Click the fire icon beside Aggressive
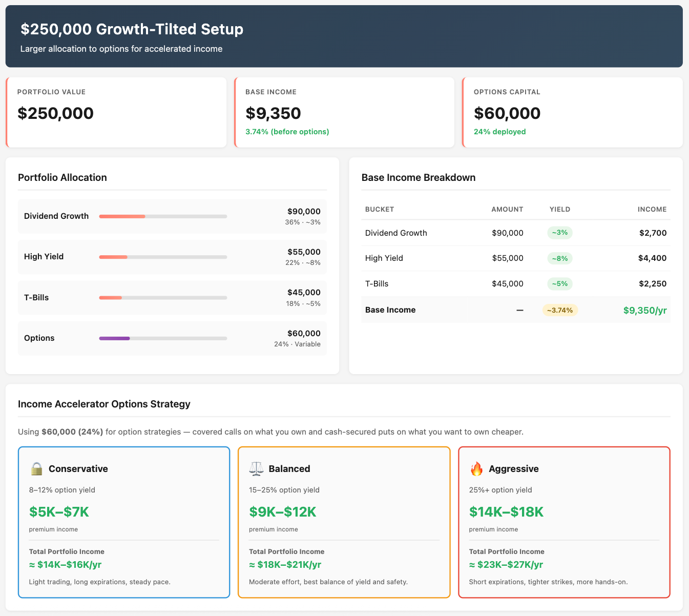This screenshot has height=616, width=689. tap(476, 468)
